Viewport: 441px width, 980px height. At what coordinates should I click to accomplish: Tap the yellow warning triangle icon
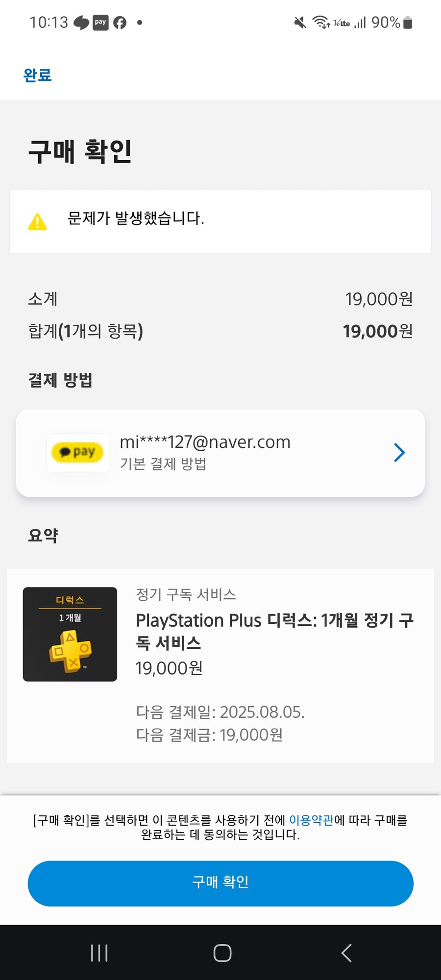[37, 221]
